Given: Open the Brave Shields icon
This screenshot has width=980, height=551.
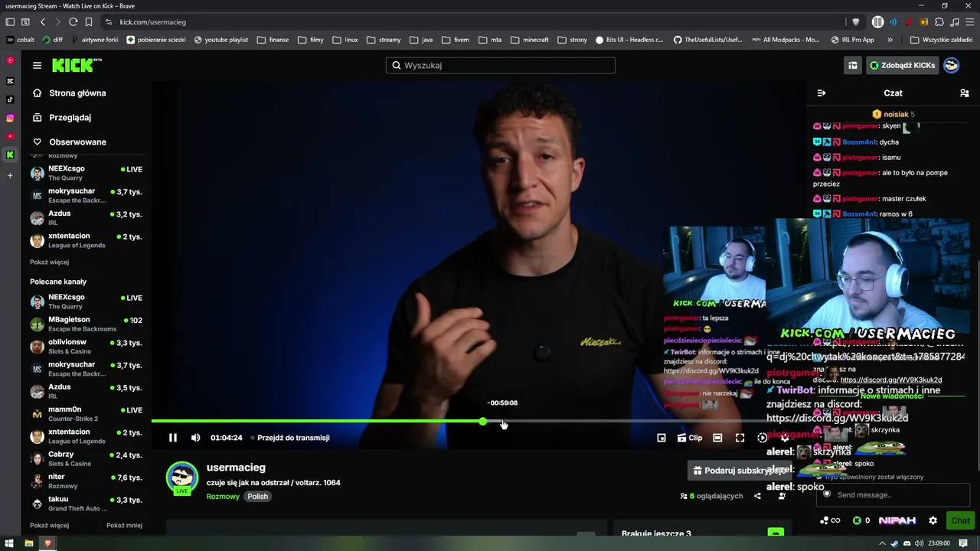Looking at the screenshot, I should tap(856, 22).
